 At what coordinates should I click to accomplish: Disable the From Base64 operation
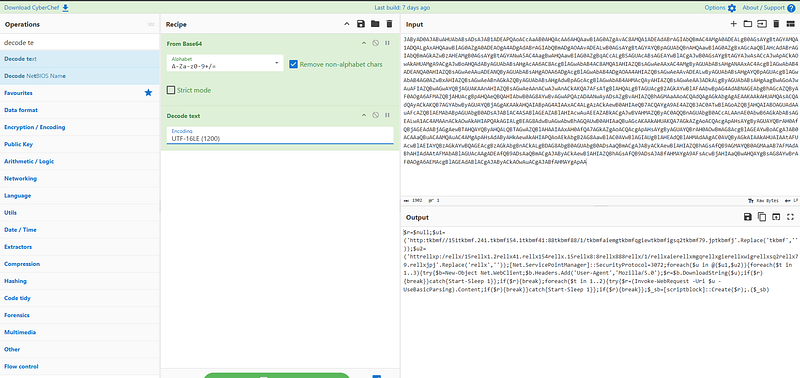pyautogui.click(x=376, y=43)
